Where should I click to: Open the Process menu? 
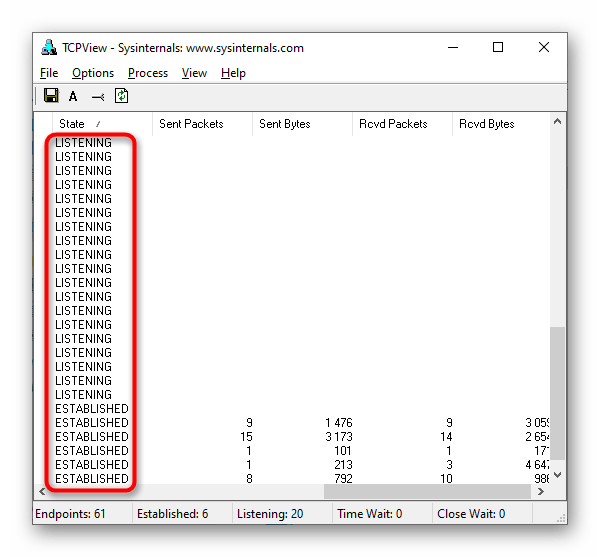[148, 73]
